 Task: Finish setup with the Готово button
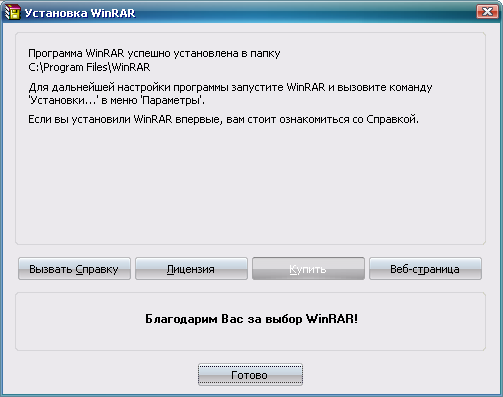[x=250, y=375]
